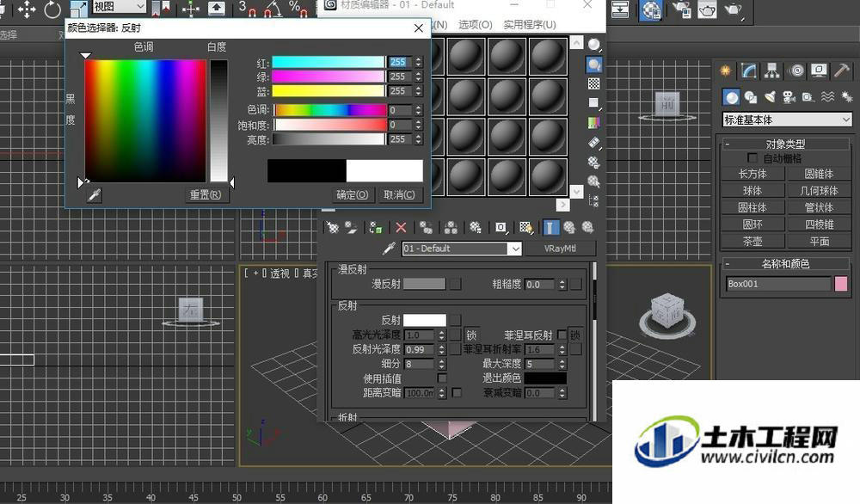Screen dimensions: 860x504
Task: Select the Move tool in main toolbar
Action: pos(27,9)
